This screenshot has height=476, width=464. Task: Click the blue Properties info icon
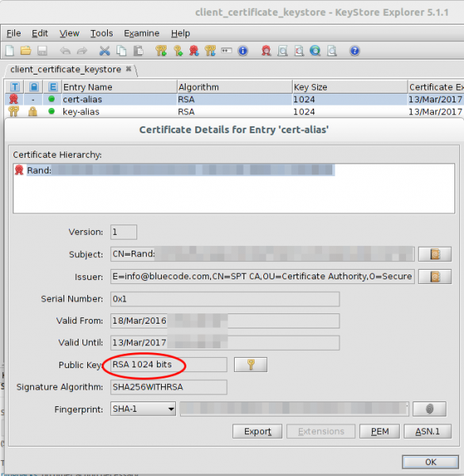coord(243,51)
